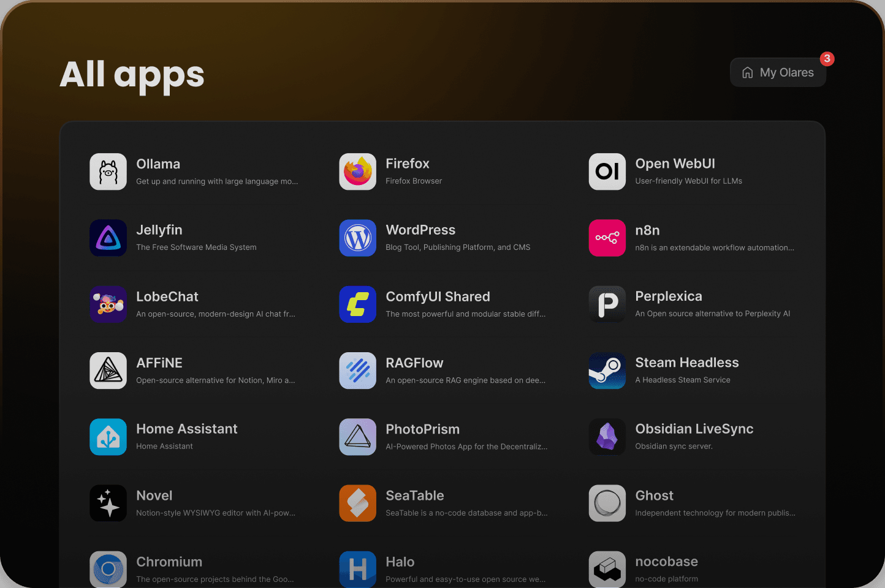Click 'Firefox Browser' description
The width and height of the screenshot is (885, 588).
point(414,181)
